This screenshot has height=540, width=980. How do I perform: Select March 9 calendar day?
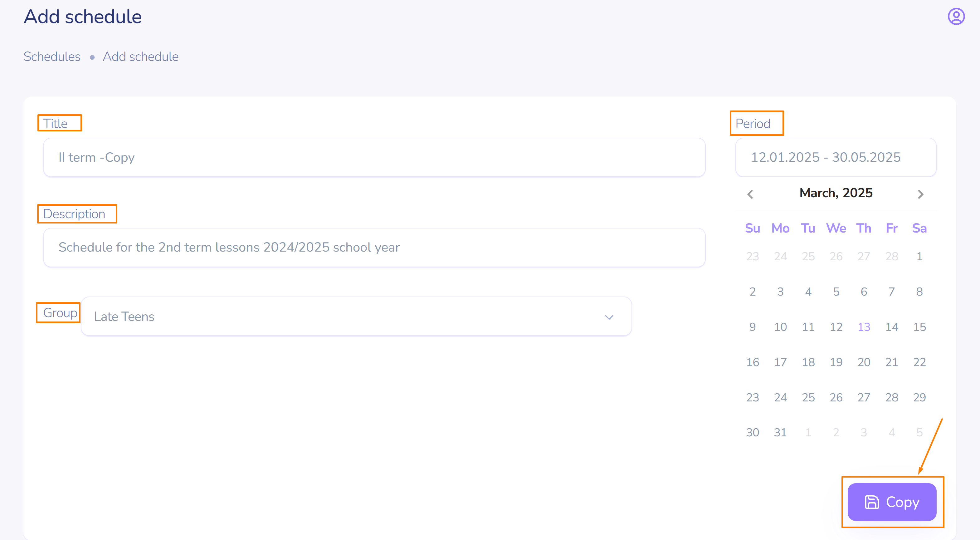point(752,327)
